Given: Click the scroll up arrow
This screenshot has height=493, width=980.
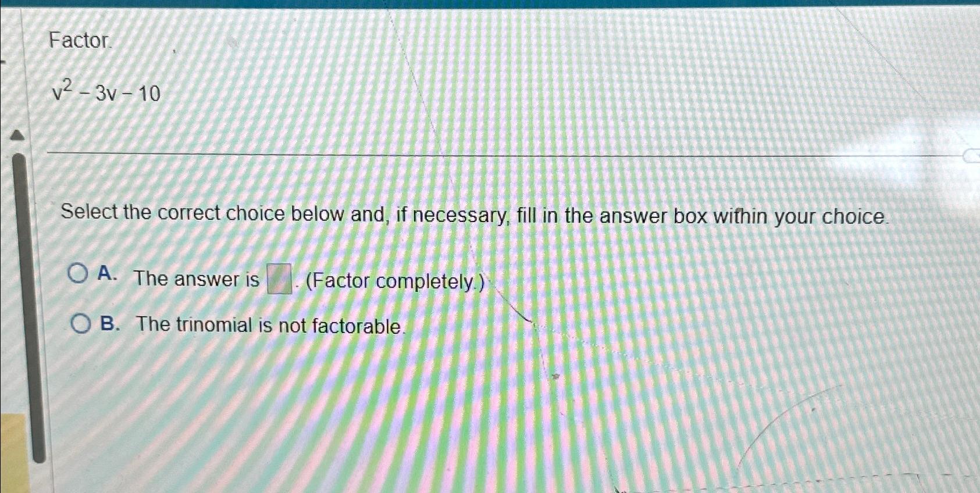Looking at the screenshot, I should pos(19,135).
